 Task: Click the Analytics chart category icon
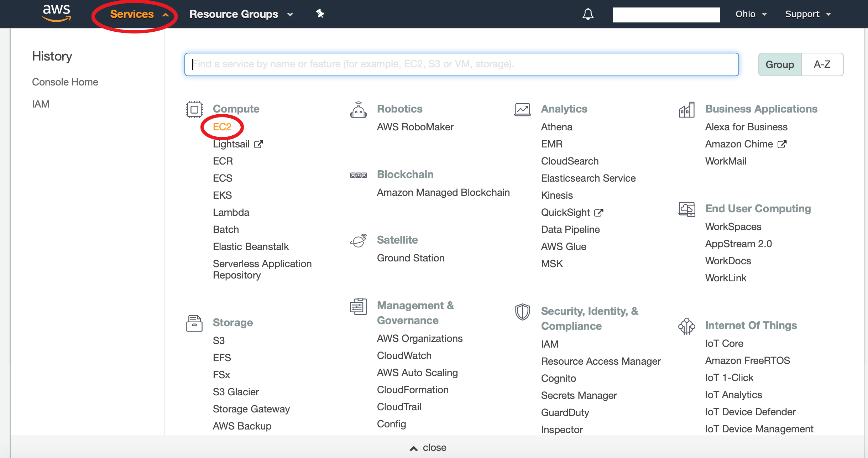pos(522,109)
